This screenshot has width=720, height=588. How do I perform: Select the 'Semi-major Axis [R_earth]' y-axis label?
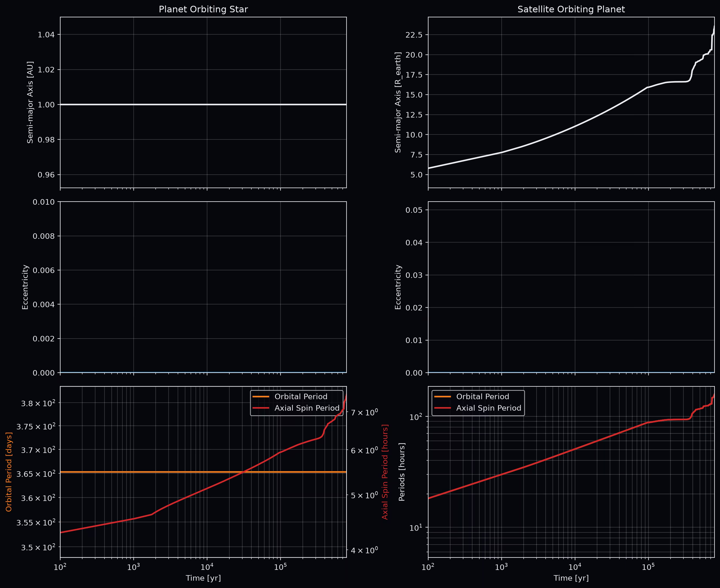pos(398,102)
